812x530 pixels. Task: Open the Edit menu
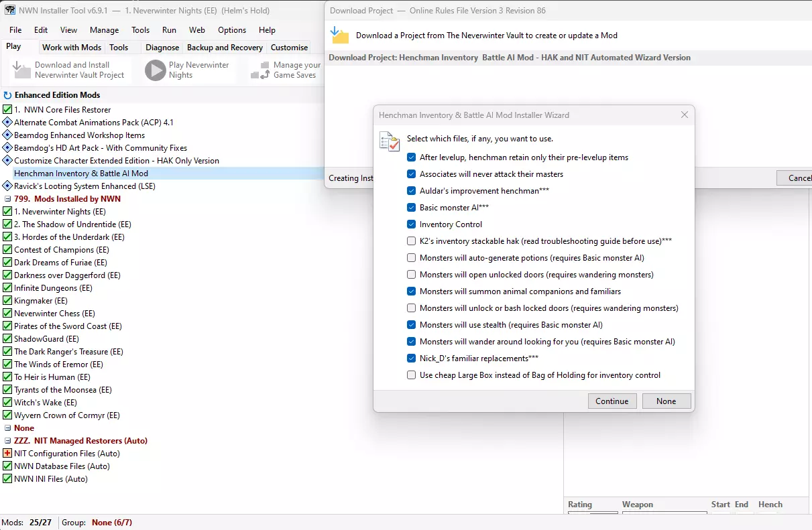click(41, 30)
